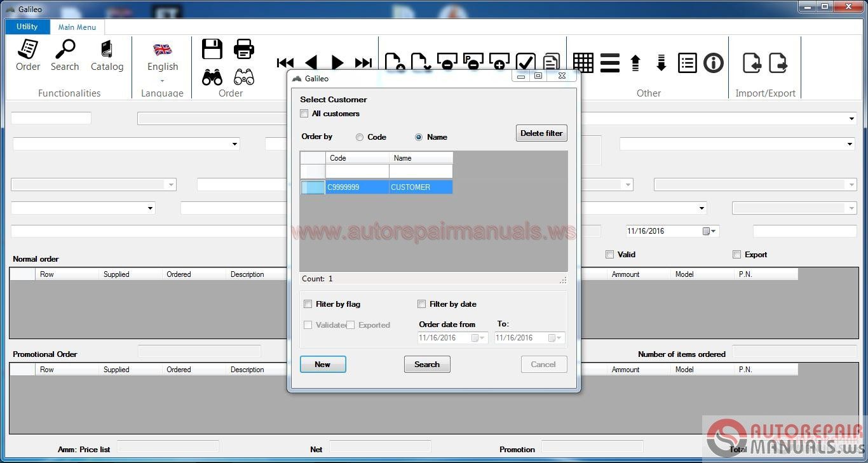868x463 pixels.
Task: Click the copy pages icon in ribbon
Action: click(x=551, y=62)
